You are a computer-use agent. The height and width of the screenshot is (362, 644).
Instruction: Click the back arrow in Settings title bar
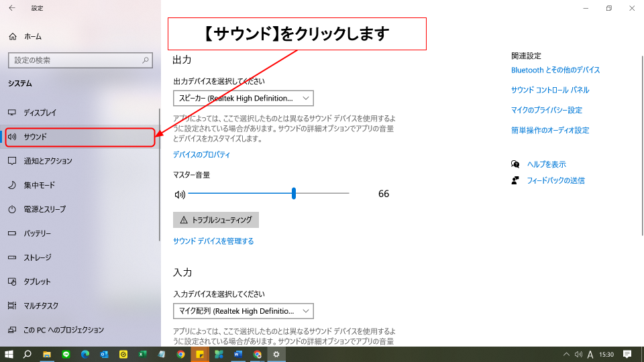11,8
